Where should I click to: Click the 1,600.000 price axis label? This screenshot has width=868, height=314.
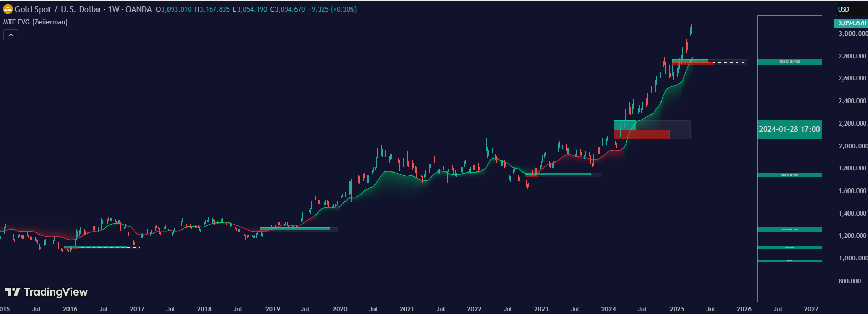pos(852,191)
